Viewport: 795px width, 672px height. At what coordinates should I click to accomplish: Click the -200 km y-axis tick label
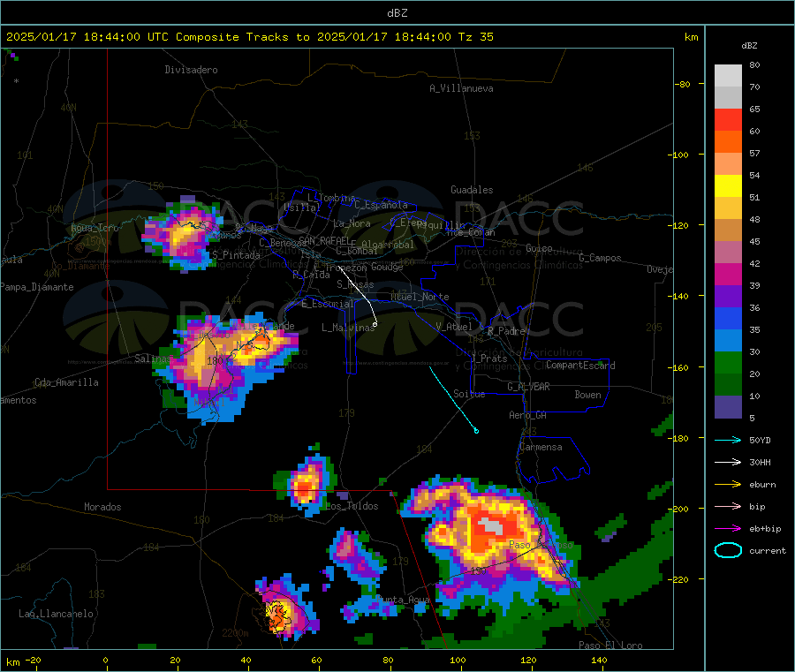678,509
